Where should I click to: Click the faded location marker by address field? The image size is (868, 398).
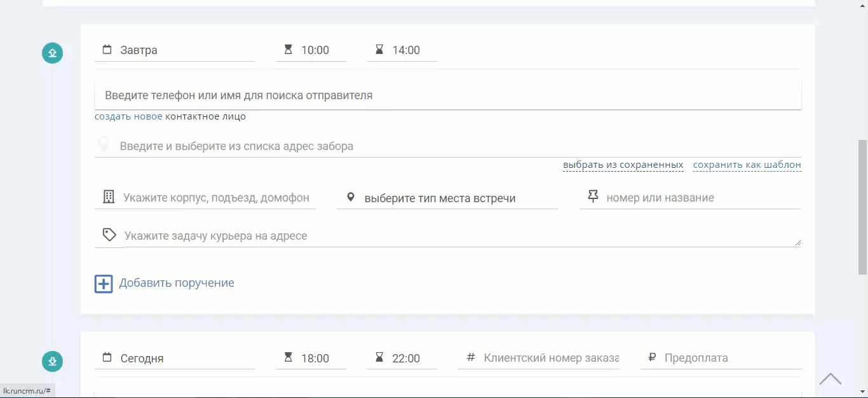click(103, 145)
